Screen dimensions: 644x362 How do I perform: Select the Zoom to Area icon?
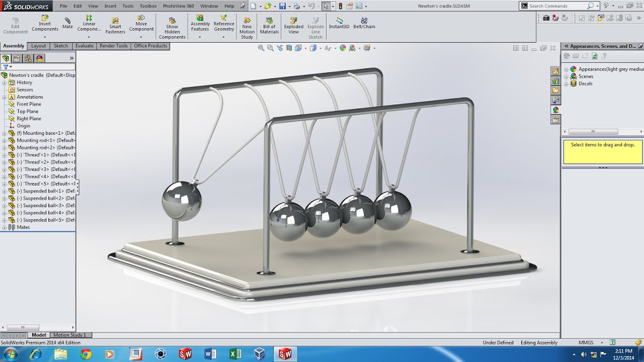[x=270, y=48]
